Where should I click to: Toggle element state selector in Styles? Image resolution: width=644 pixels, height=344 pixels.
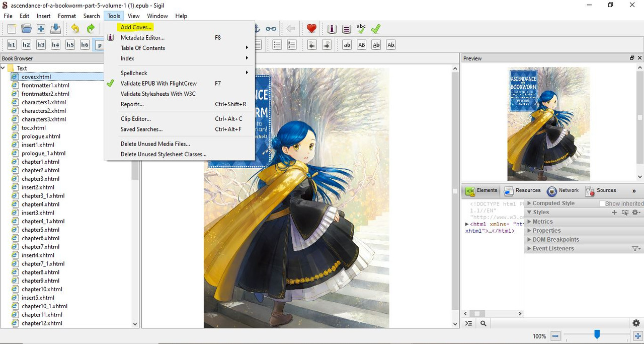point(625,213)
